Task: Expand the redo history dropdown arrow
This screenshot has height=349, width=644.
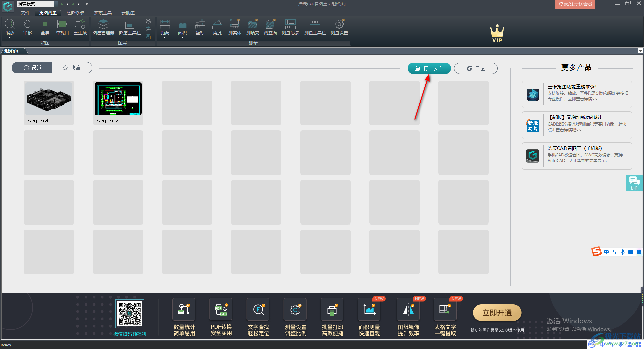Action: (x=78, y=4)
